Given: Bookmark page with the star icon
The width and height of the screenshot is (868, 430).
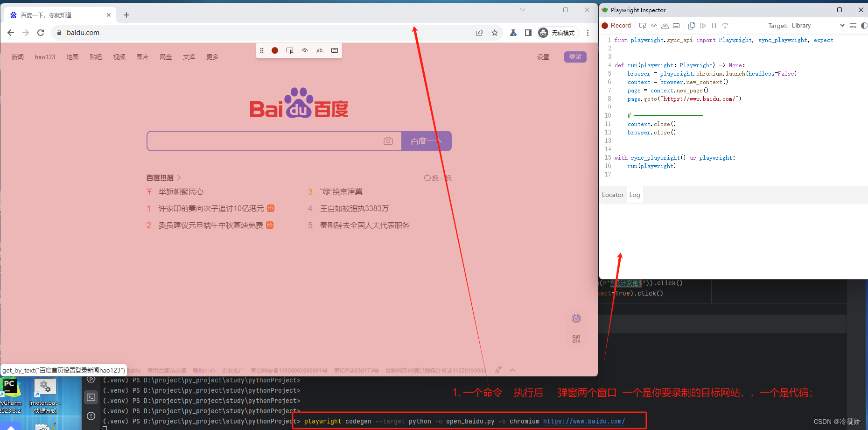Looking at the screenshot, I should [495, 33].
